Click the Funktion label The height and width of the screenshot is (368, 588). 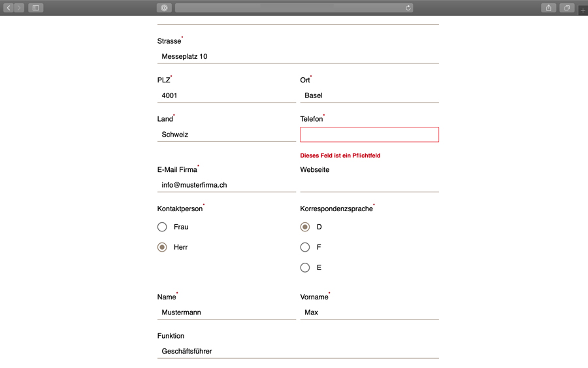coord(171,336)
